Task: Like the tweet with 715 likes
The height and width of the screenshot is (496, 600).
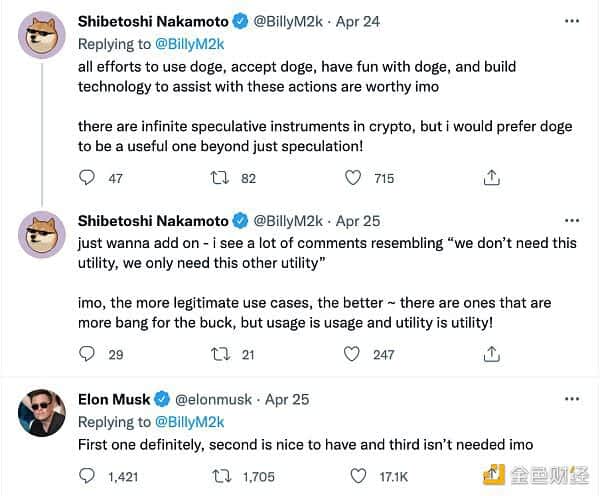Action: click(x=353, y=178)
